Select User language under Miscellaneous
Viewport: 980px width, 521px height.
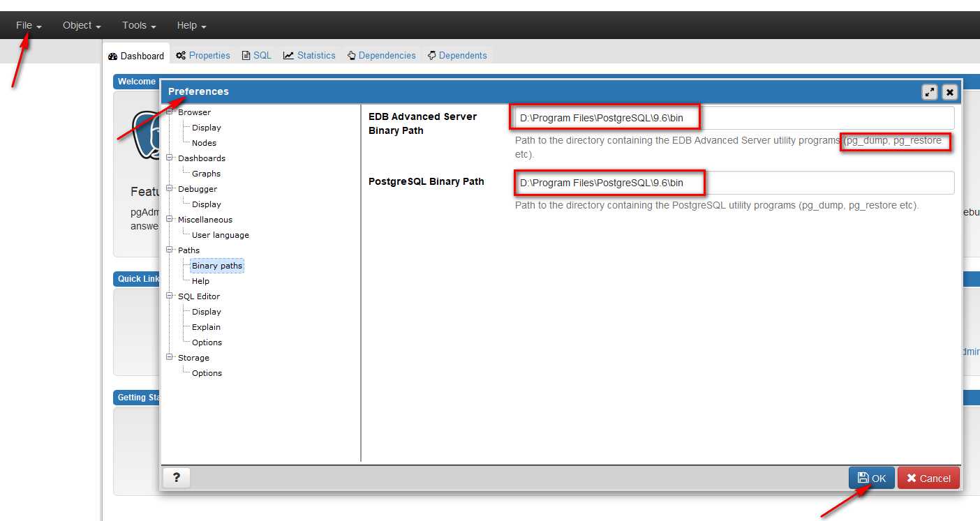pos(221,235)
